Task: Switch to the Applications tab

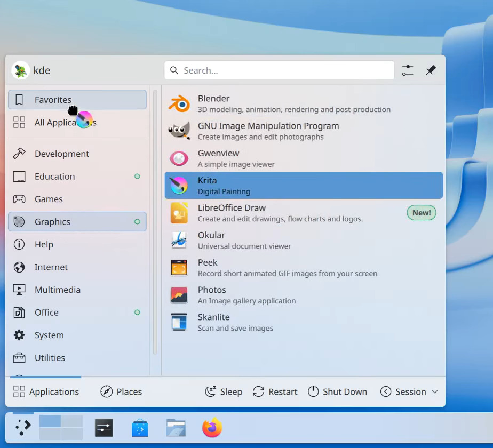Action: pyautogui.click(x=46, y=391)
